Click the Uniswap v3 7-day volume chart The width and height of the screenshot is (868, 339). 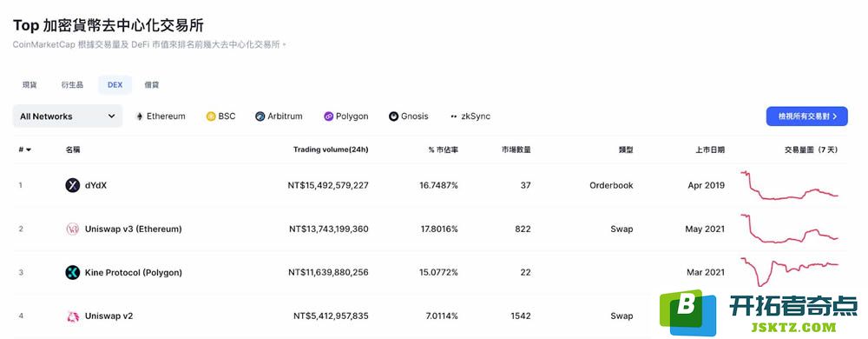[790, 228]
